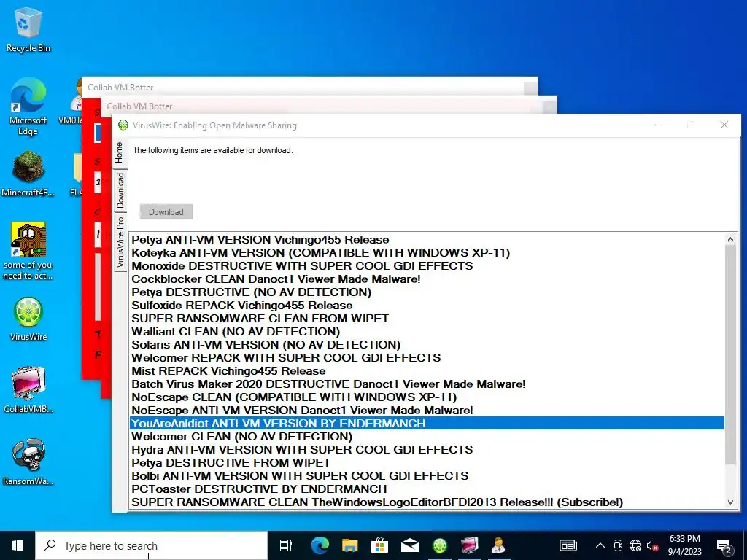Open the Windows Start menu

point(18,545)
